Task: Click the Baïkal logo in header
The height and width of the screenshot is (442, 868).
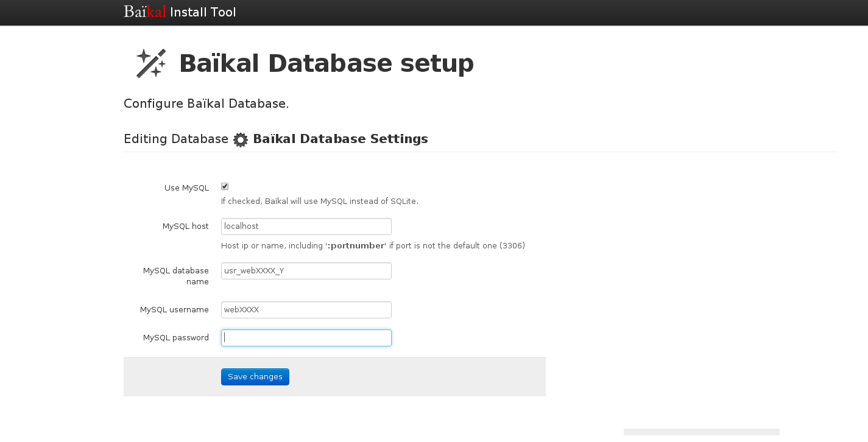Action: pyautogui.click(x=145, y=12)
